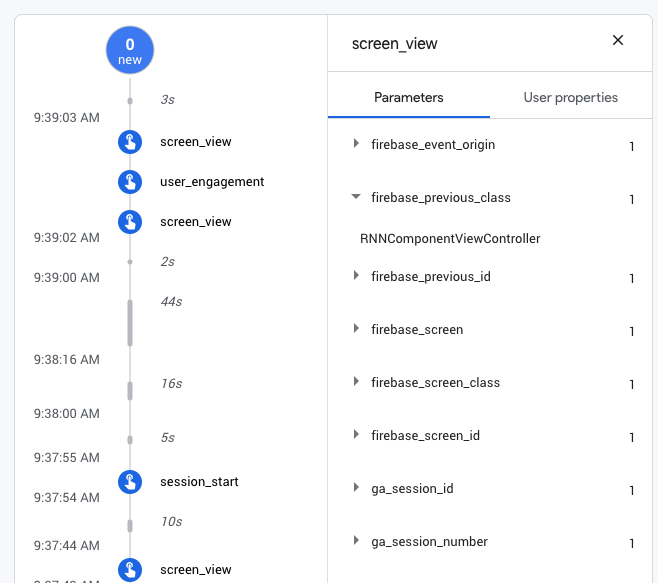Switch to the Parameters tab
Image resolution: width=658 pixels, height=583 pixels.
pyautogui.click(x=409, y=97)
